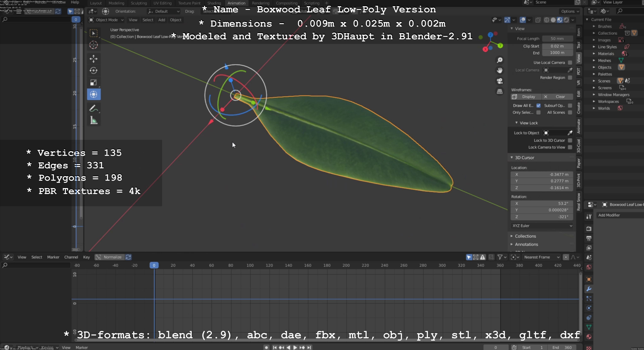This screenshot has height=350, width=644.
Task: Select the Measure tool
Action: [94, 121]
